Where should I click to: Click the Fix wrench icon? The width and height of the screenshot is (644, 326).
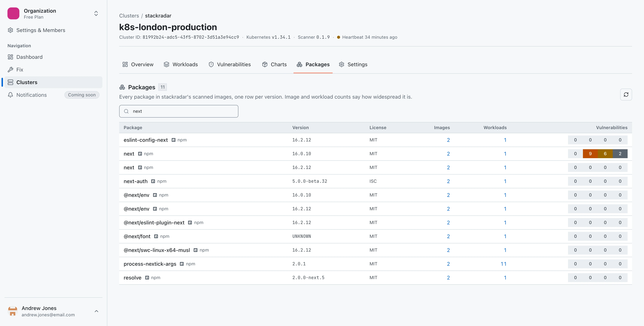click(10, 70)
